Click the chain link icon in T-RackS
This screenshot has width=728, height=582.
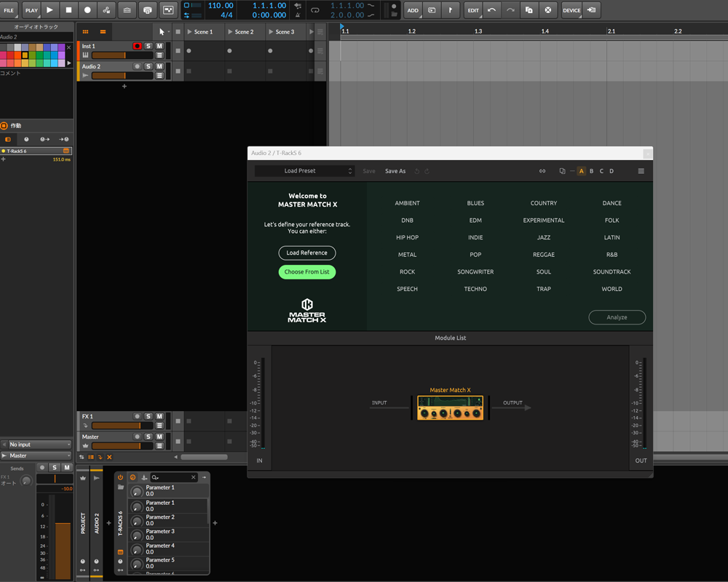pos(542,171)
